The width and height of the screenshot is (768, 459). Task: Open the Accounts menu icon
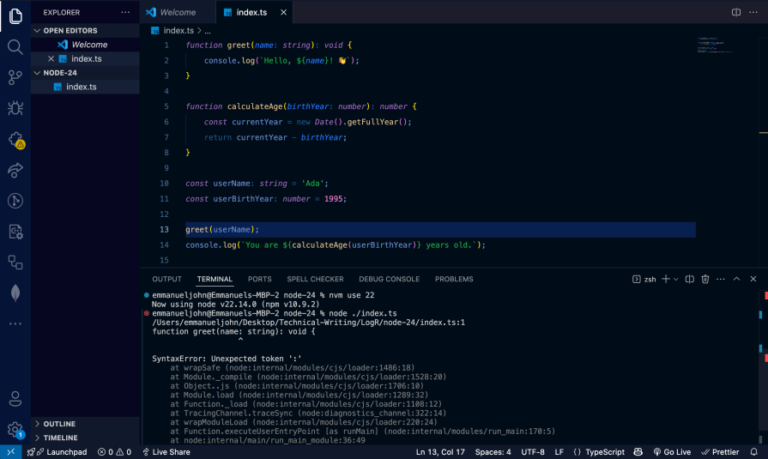pos(15,399)
